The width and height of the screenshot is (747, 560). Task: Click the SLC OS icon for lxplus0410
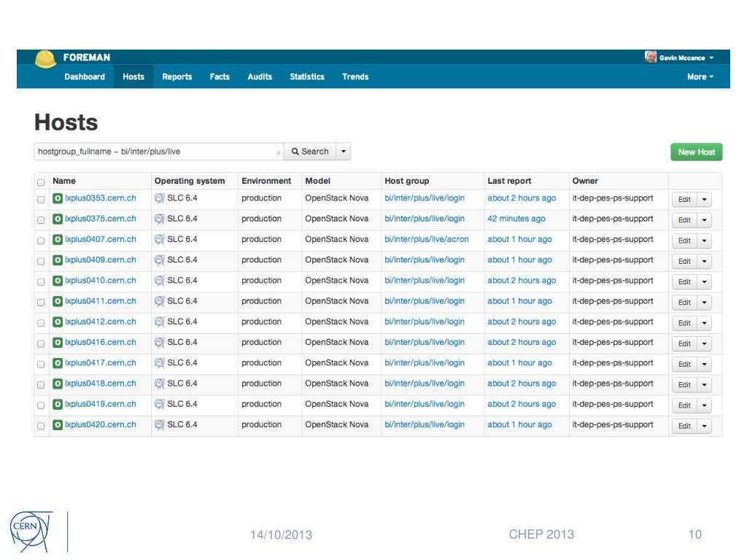point(160,281)
